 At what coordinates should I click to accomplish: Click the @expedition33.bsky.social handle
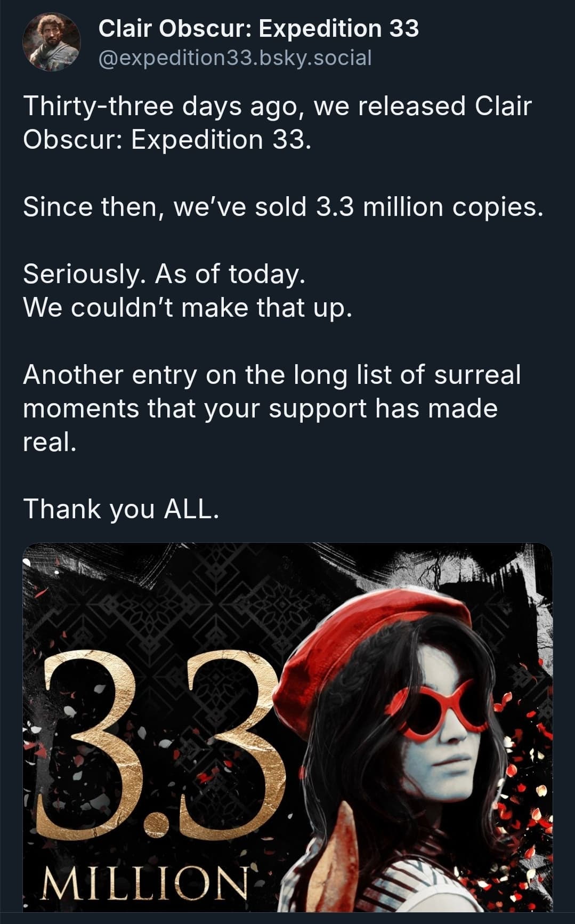point(234,58)
